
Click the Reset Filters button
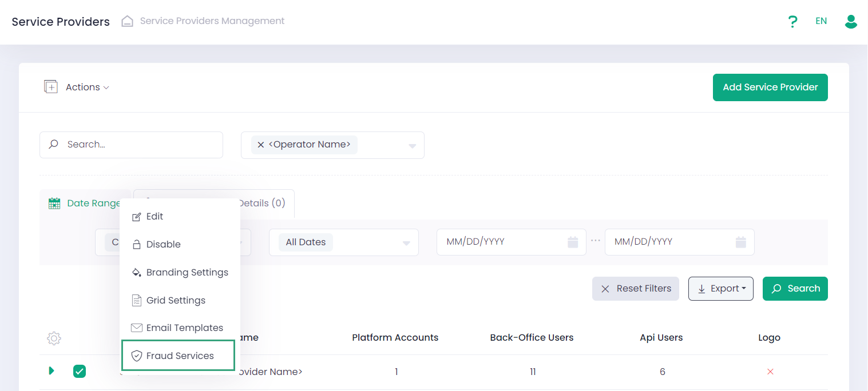pyautogui.click(x=636, y=289)
